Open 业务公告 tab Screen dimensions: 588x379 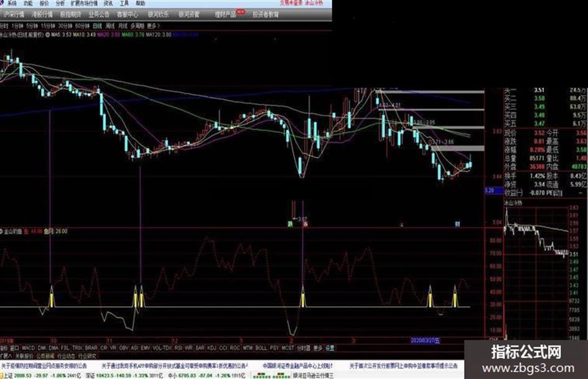click(x=99, y=15)
